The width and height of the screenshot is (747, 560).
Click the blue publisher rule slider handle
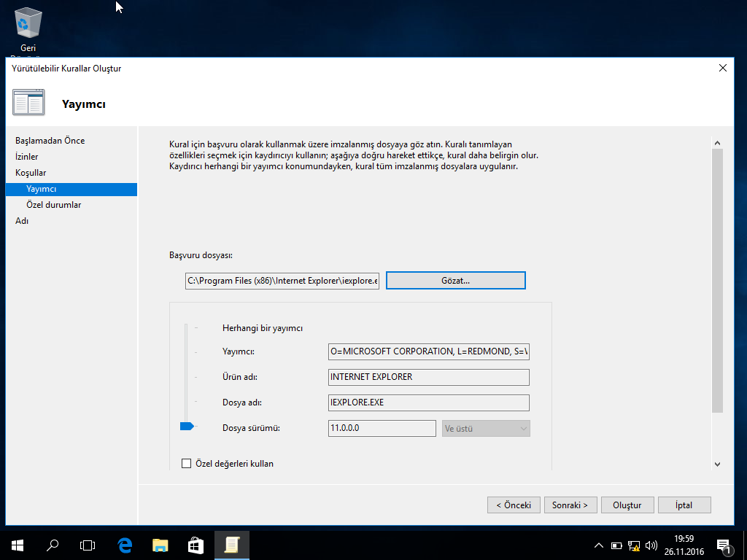(x=186, y=426)
